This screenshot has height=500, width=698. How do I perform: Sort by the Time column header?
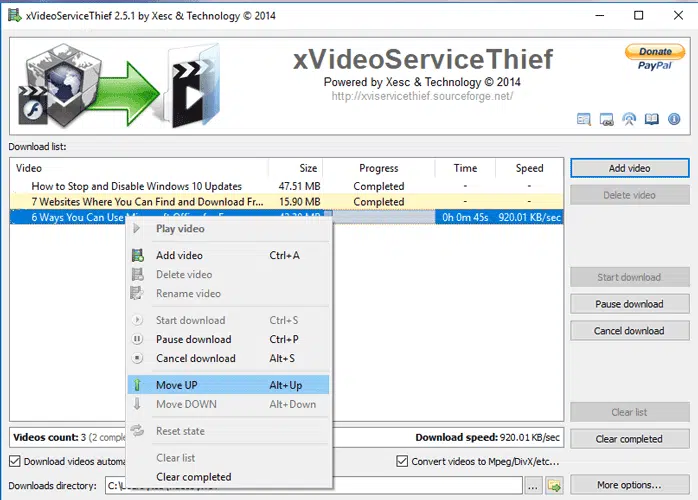[x=465, y=168]
